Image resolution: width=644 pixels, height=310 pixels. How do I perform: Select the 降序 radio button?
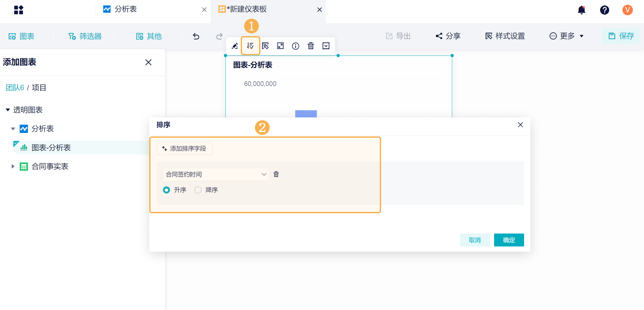point(198,190)
